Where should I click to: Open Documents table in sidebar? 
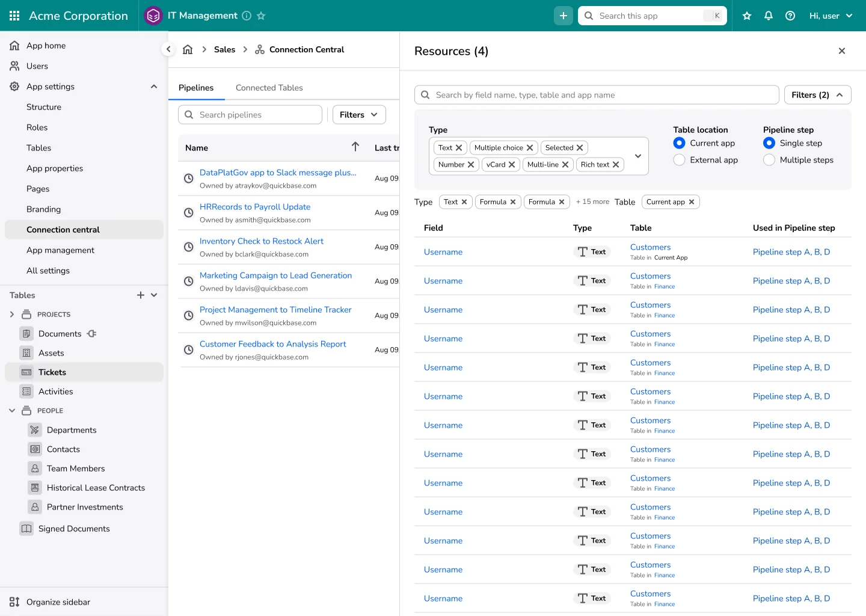coord(60,333)
